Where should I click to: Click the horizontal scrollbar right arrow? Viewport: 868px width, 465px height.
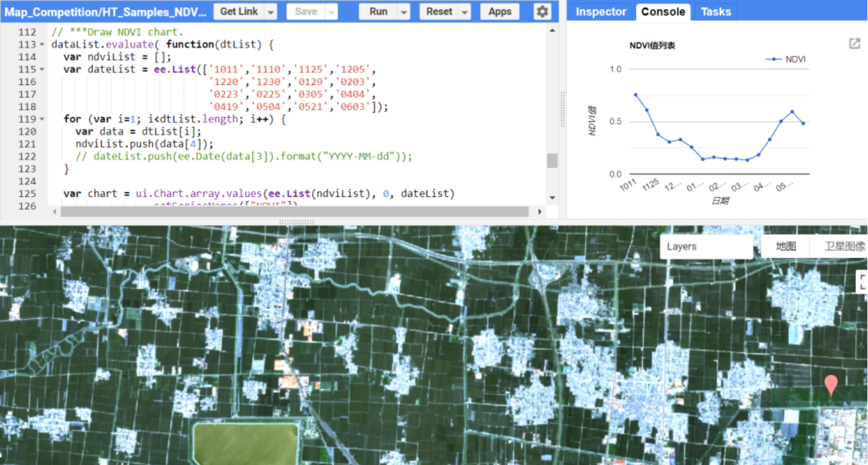[540, 212]
